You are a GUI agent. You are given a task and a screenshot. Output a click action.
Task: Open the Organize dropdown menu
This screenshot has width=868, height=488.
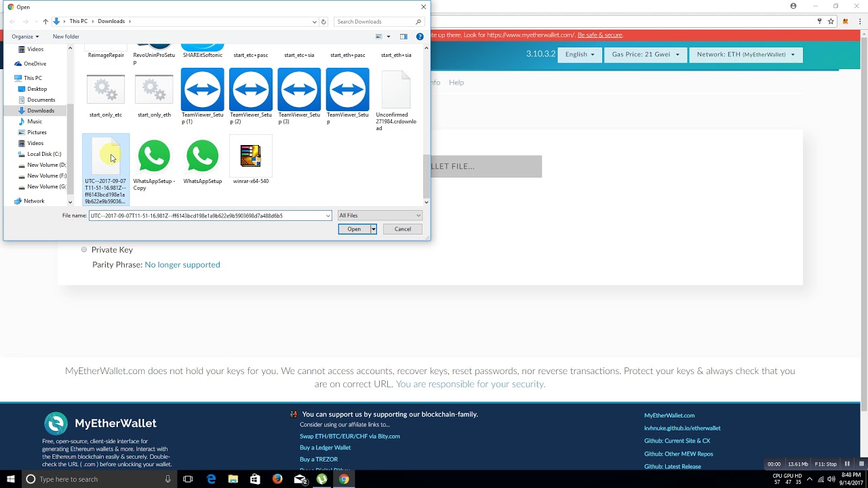click(25, 37)
